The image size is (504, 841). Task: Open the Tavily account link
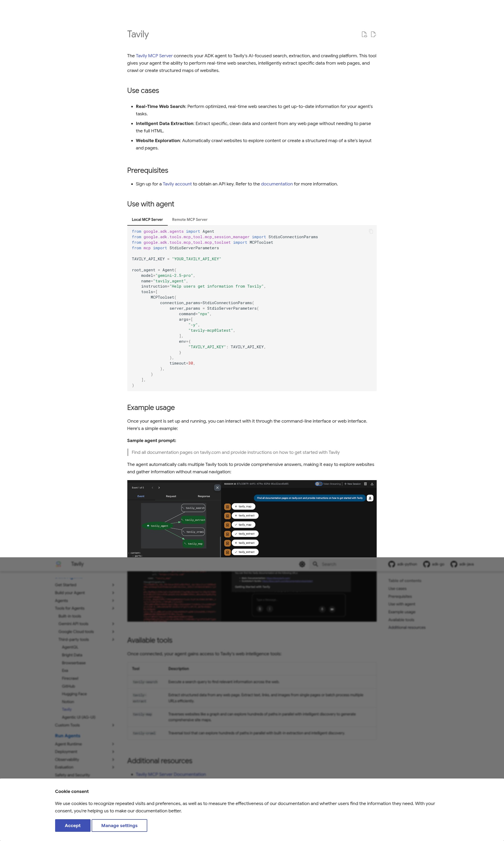tap(177, 184)
